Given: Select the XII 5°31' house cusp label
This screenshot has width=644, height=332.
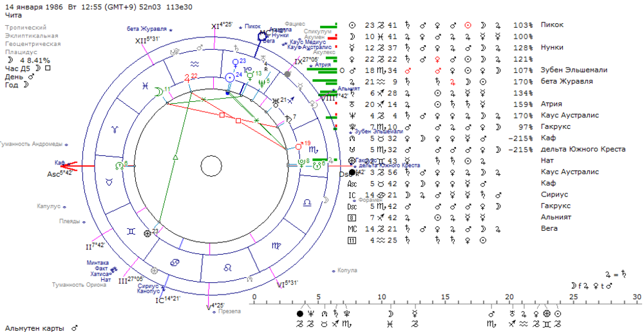Looking at the screenshot, I should [148, 40].
